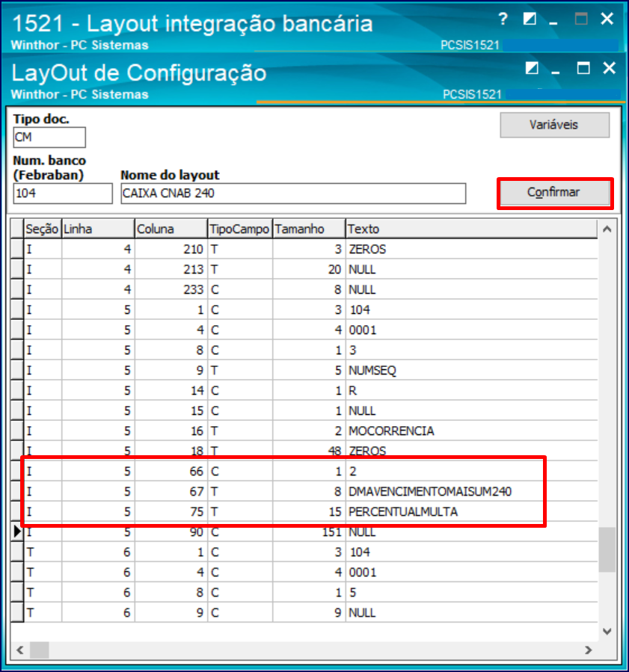Confirm the layout with the Confirmar button
This screenshot has height=672, width=629.
click(554, 192)
